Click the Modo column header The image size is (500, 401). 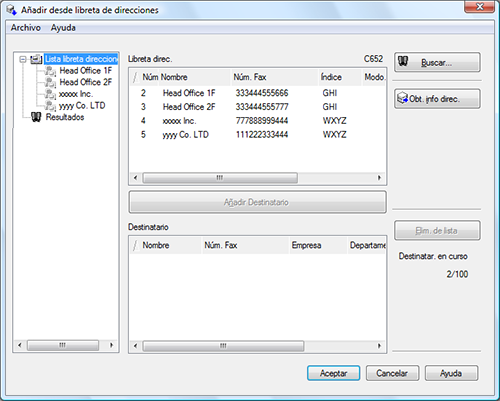point(374,77)
